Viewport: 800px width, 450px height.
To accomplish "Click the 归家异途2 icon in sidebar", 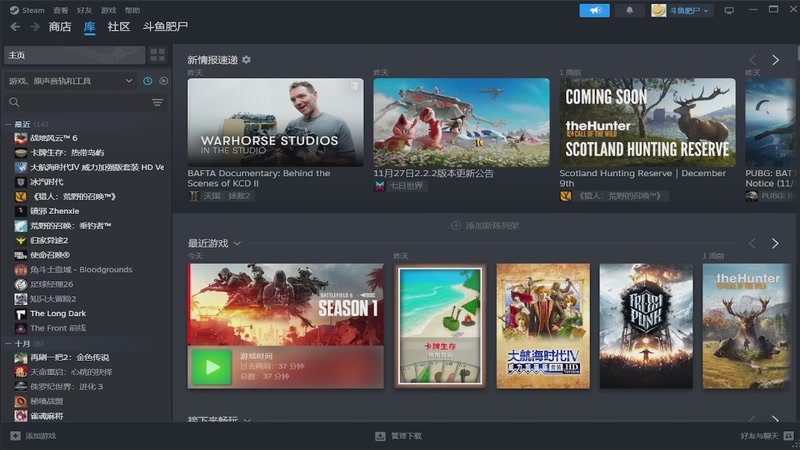I will point(20,240).
